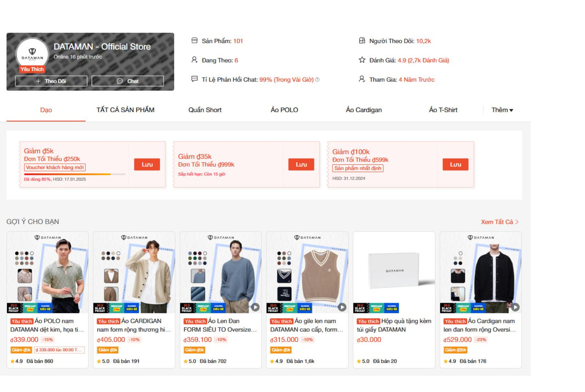
Task: Click the Áo CARDIGAN nam form rộng title
Action: click(134, 325)
